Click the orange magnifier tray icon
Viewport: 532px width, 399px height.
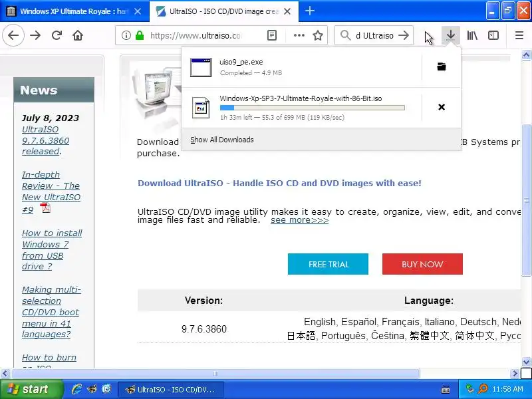pos(483,388)
